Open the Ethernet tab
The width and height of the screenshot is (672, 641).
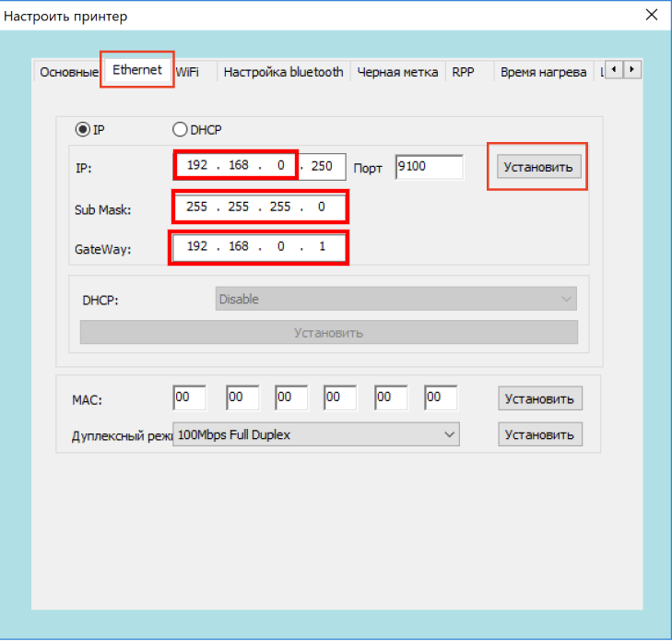click(x=136, y=70)
